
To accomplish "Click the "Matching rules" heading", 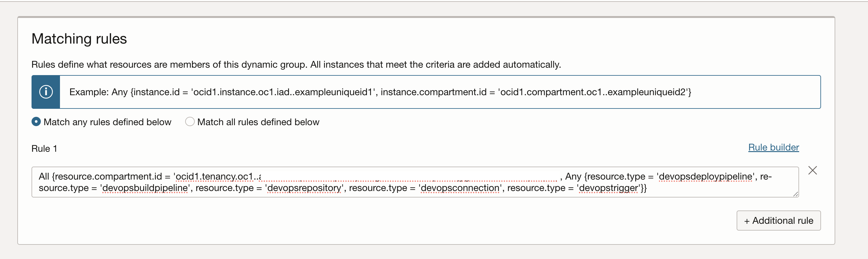I will click(x=79, y=39).
